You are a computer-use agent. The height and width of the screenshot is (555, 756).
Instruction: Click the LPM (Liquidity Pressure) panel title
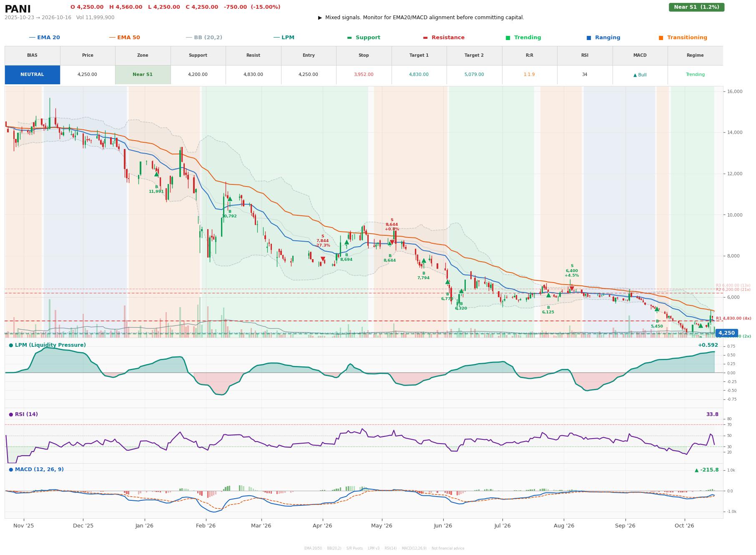tap(48, 345)
